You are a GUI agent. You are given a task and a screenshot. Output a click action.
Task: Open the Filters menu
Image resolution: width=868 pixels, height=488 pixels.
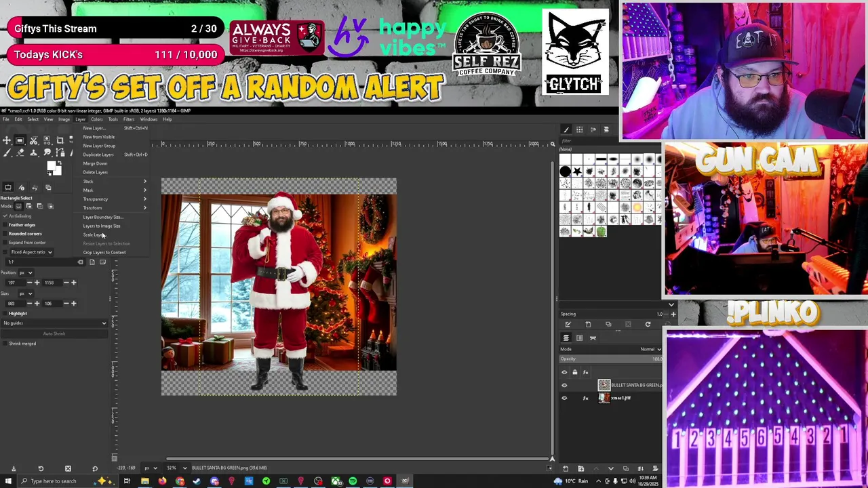tap(129, 119)
